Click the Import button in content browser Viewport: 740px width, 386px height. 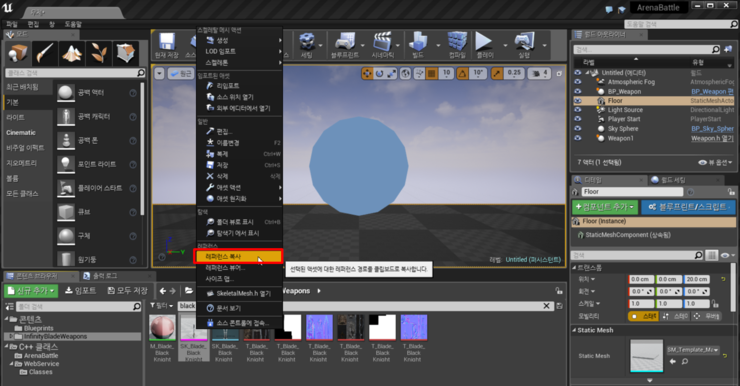[81, 291]
